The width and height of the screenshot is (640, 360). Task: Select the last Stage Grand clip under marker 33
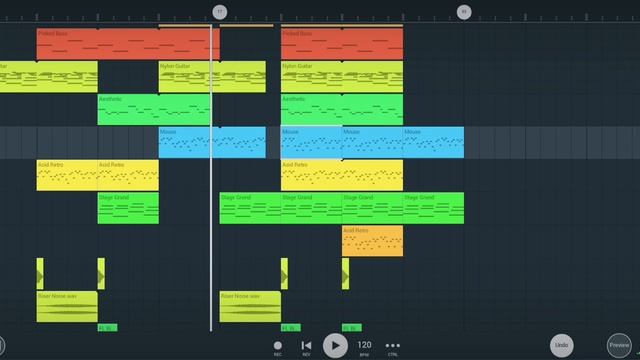(x=433, y=208)
